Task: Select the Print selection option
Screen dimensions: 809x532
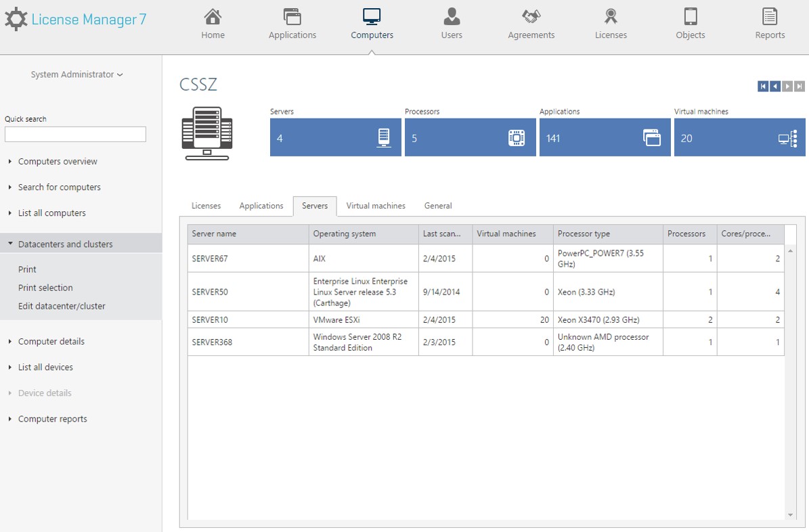Action: [x=45, y=288]
